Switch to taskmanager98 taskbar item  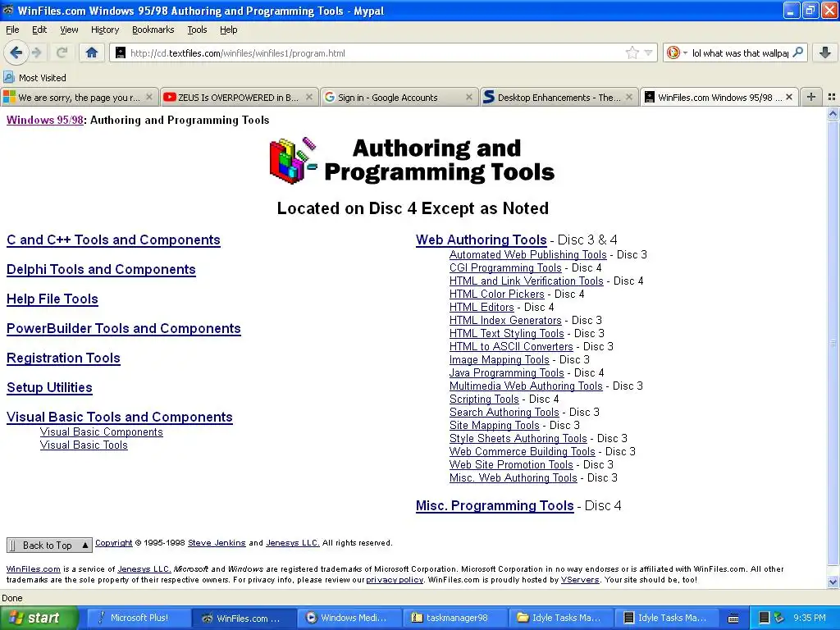454,619
